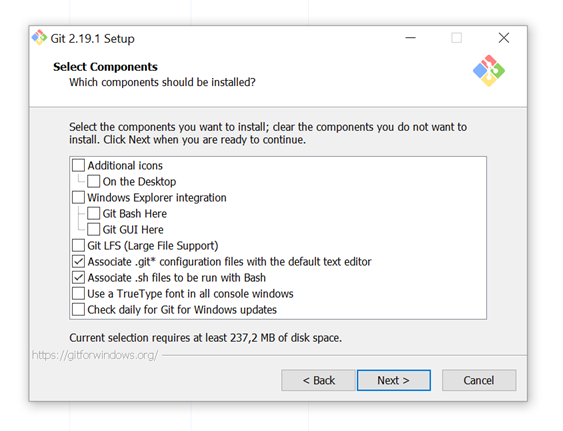
Task: Click the disabled maximize window icon
Action: pos(456,38)
